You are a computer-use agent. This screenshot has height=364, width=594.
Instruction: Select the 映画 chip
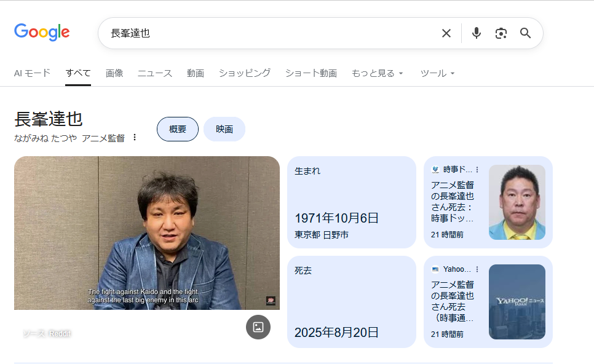pos(224,129)
